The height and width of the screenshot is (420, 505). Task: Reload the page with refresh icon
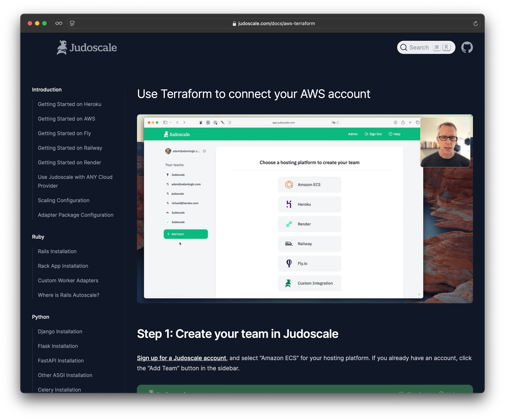pos(475,23)
